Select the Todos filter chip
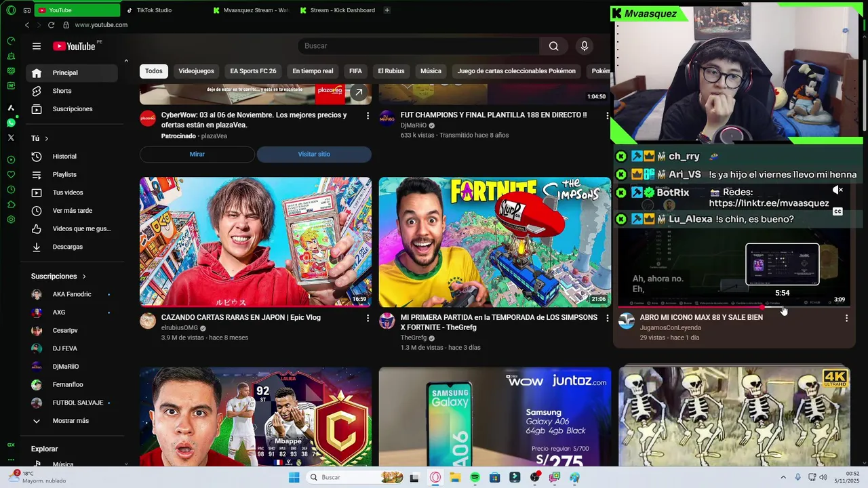This screenshot has height=488, width=868. tap(154, 71)
